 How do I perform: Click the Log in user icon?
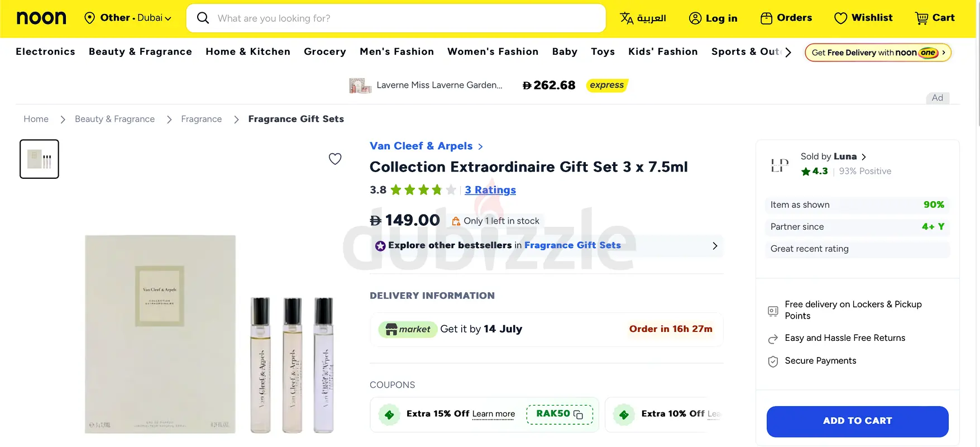(695, 18)
